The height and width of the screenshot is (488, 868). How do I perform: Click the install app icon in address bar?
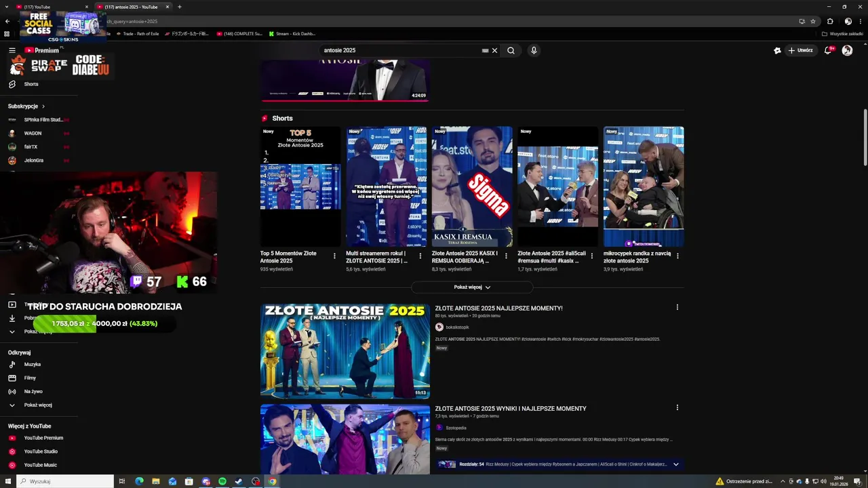(802, 21)
